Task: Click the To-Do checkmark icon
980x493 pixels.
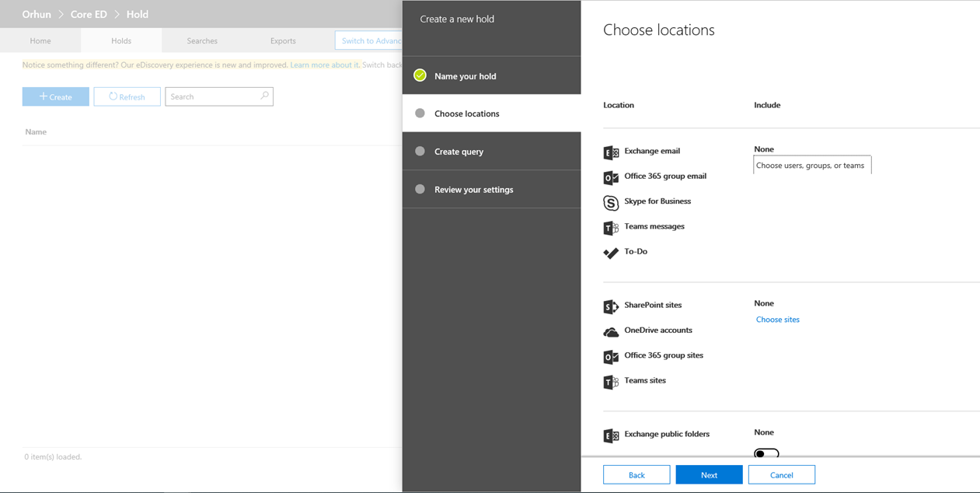Action: 611,253
